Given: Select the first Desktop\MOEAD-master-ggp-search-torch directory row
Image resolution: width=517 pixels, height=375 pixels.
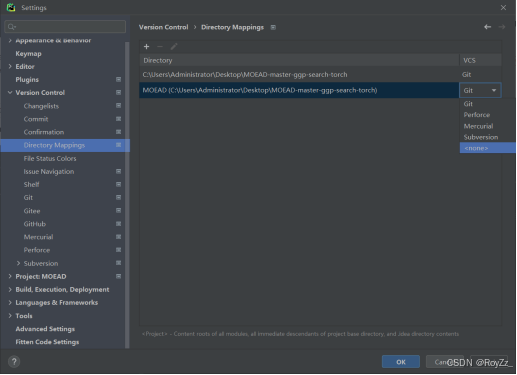Looking at the screenshot, I should point(299,75).
